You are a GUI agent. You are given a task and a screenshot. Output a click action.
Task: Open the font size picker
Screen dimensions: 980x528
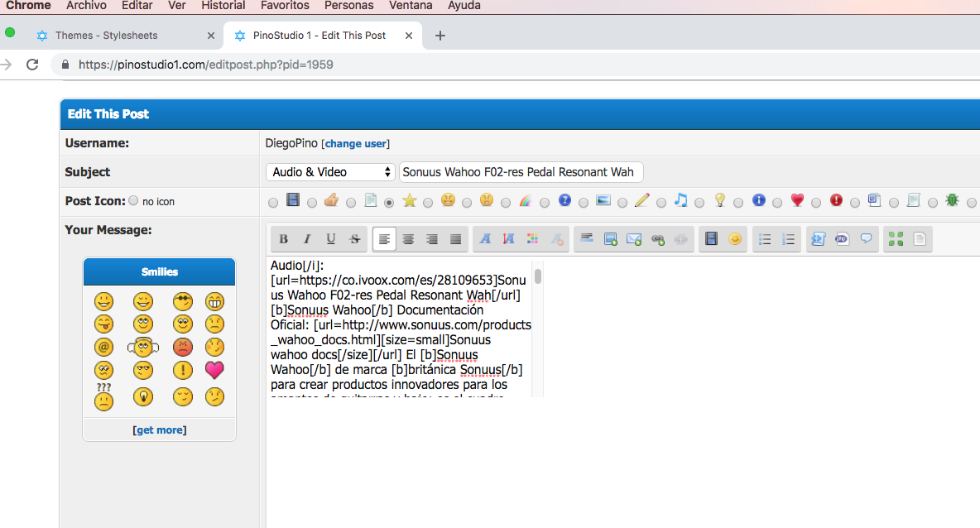coord(509,238)
